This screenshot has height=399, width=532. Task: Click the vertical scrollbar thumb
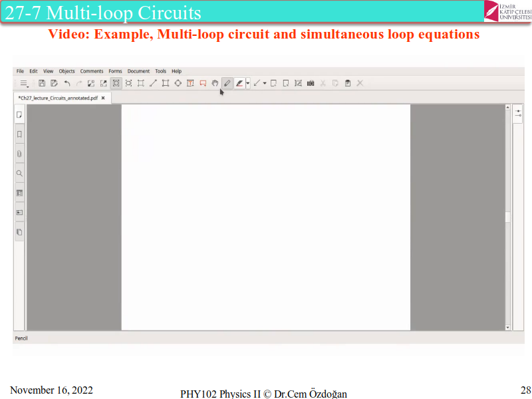click(x=508, y=217)
